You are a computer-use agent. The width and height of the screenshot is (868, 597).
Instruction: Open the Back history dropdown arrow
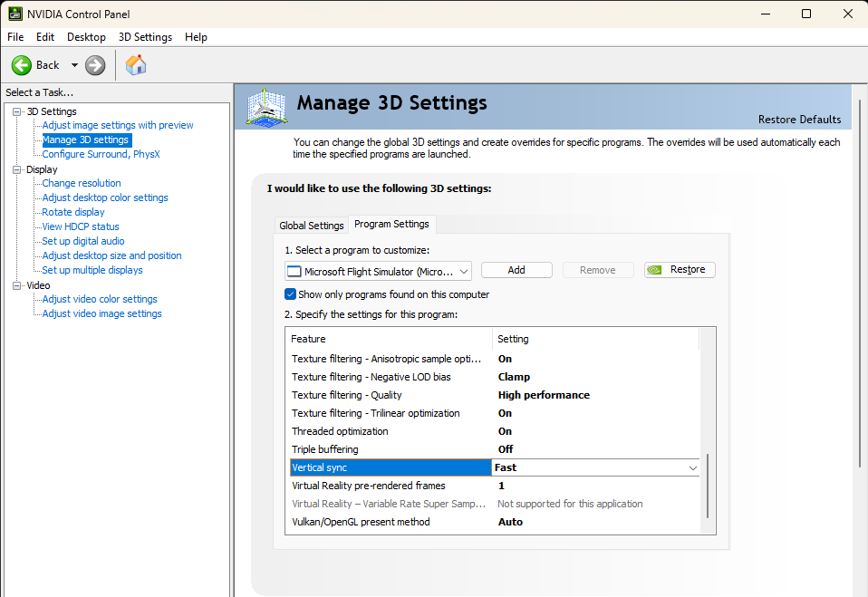point(74,65)
